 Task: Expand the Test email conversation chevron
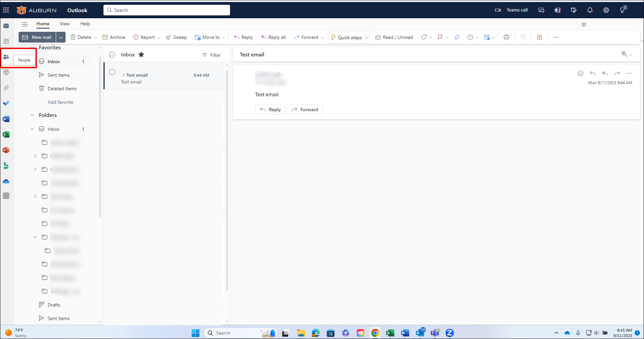(124, 75)
